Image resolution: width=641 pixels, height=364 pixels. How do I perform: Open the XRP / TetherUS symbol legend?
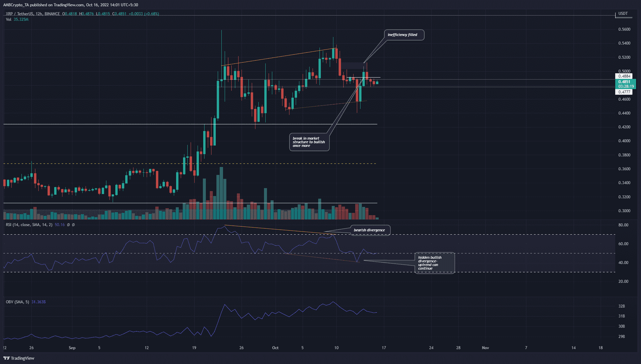coord(32,14)
